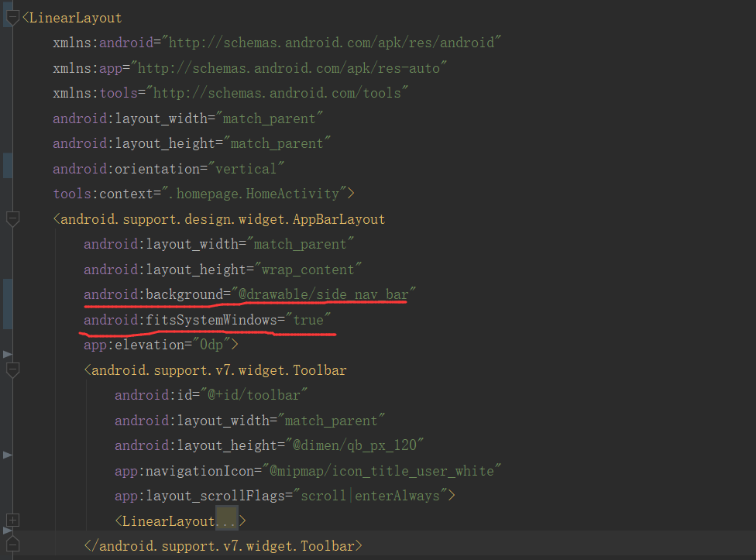Click the "@mipmap/icon_title_user_white" navigationIcon value

pyautogui.click(x=381, y=471)
